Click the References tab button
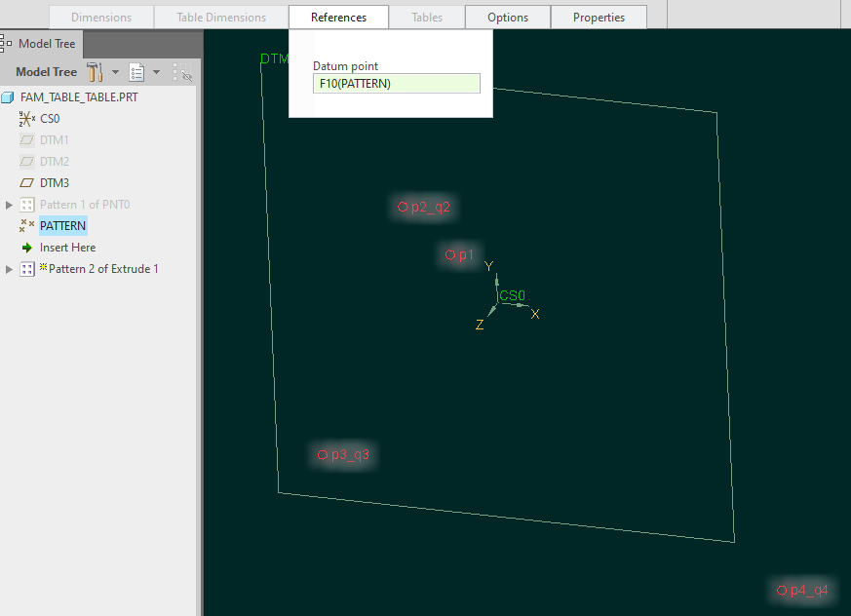The width and height of the screenshot is (851, 616). pyautogui.click(x=338, y=17)
